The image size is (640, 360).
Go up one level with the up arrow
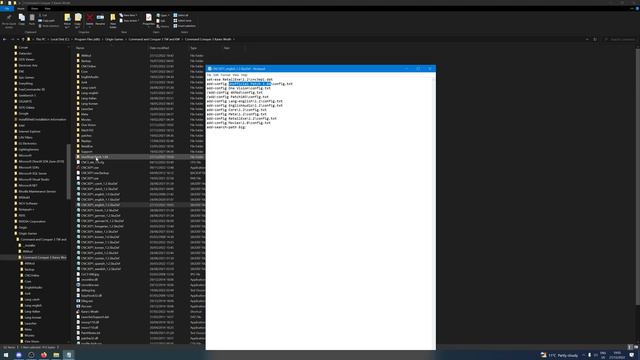click(23, 39)
